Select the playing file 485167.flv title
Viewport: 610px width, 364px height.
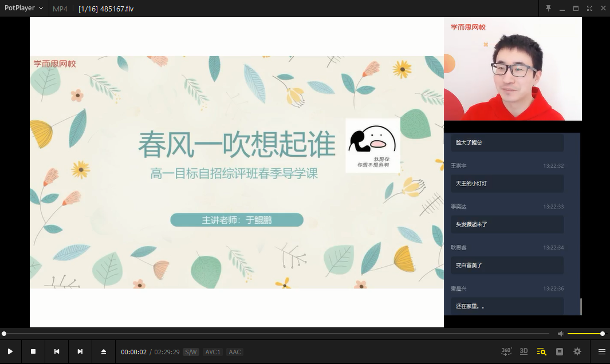[x=106, y=9]
